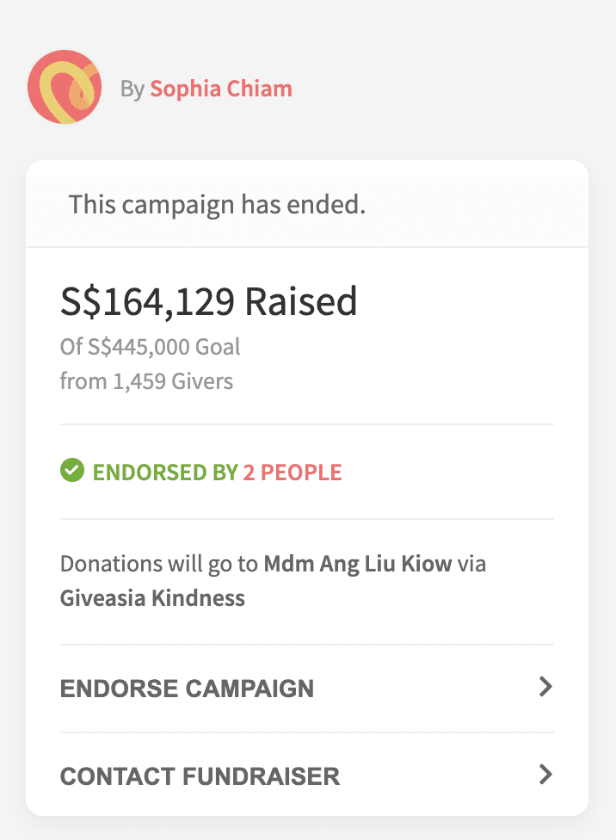Click the 'This campaign has ended.' banner

[x=217, y=206]
